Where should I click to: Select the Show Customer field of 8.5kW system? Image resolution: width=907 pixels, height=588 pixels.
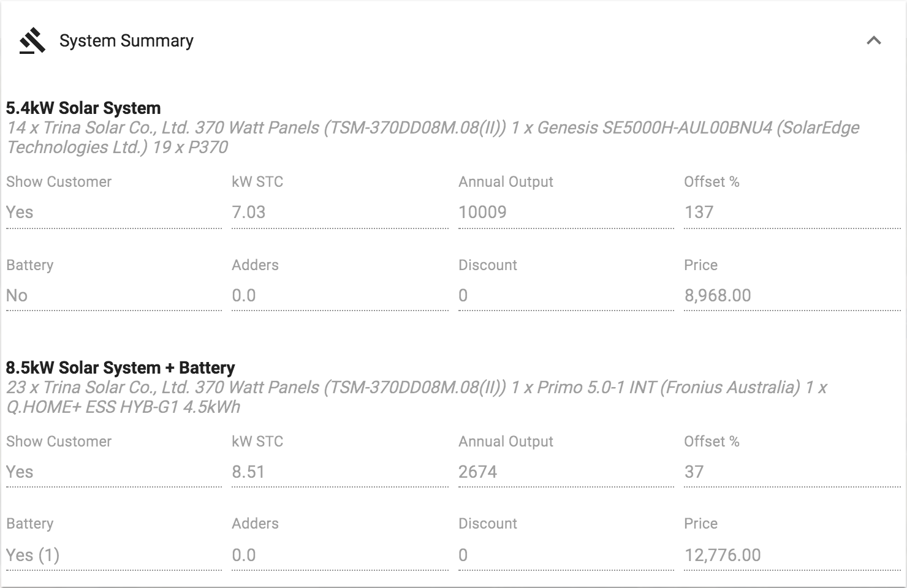tap(114, 472)
